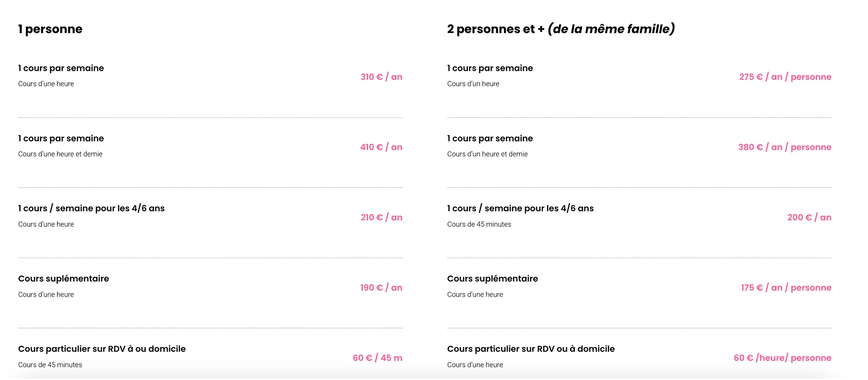This screenshot has width=868, height=380.
Task: Open "Cours particulier sur RDV ou à domicile"
Action: click(x=531, y=349)
